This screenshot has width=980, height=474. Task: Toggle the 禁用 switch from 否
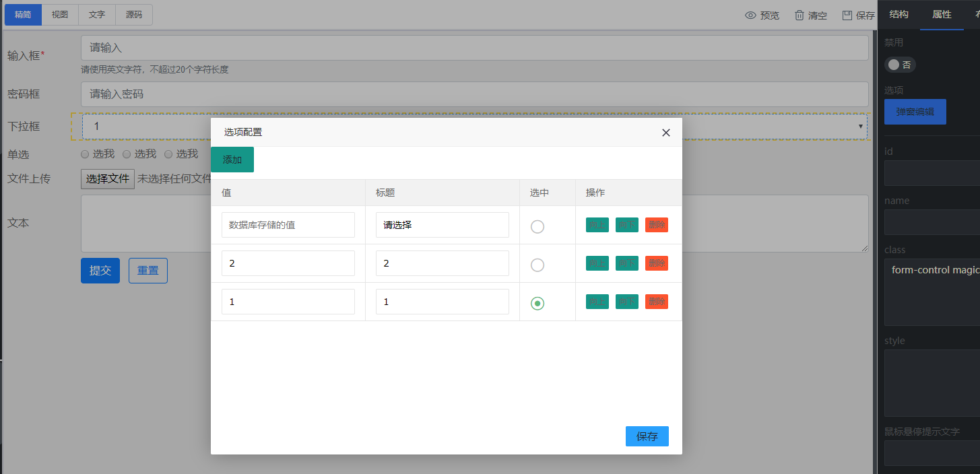tap(900, 64)
